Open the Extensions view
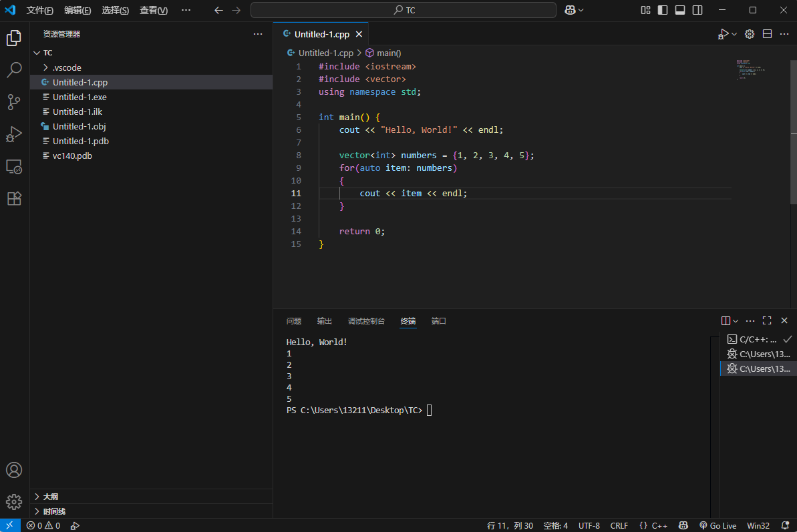Image resolution: width=797 pixels, height=532 pixels. (x=14, y=198)
